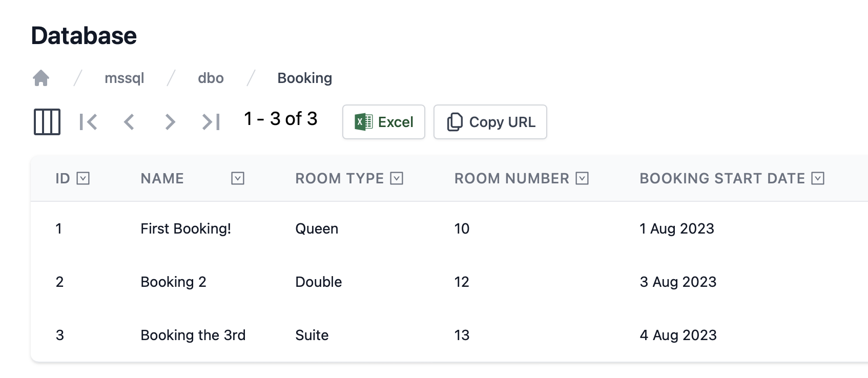This screenshot has width=868, height=378.
Task: Open the ROOM NUMBER column dropdown
Action: pyautogui.click(x=582, y=178)
